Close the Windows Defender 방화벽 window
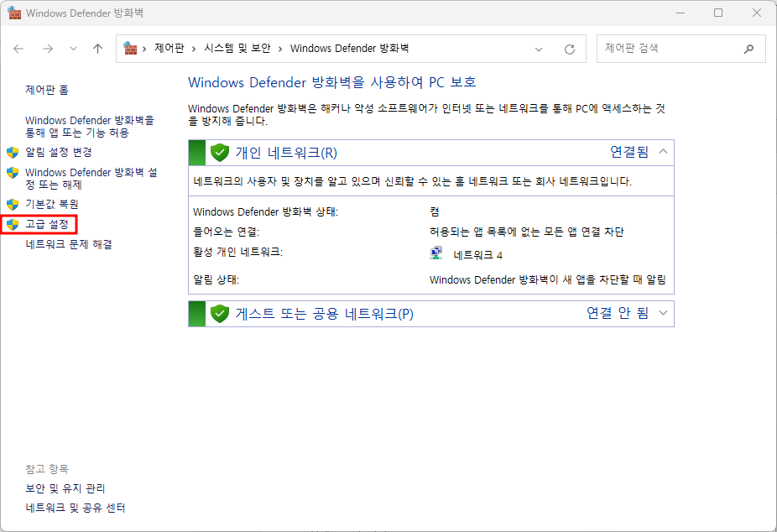The width and height of the screenshot is (777, 532). (757, 13)
